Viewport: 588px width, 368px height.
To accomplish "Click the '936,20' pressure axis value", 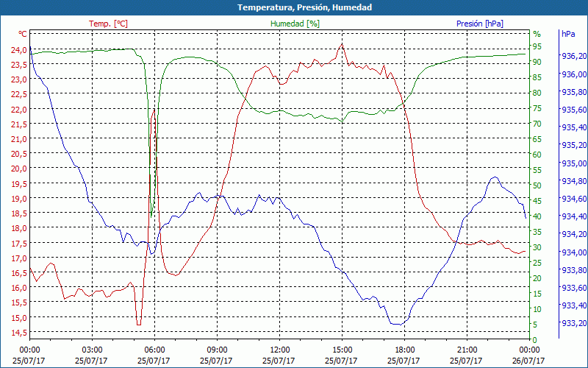I will tap(574, 56).
